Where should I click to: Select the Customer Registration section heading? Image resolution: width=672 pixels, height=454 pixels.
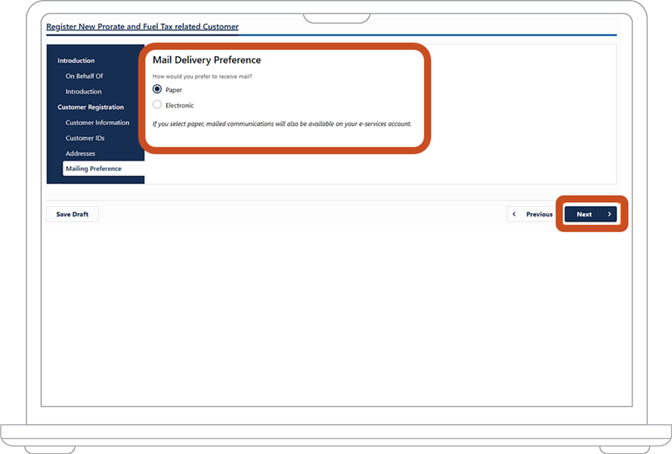tap(90, 107)
